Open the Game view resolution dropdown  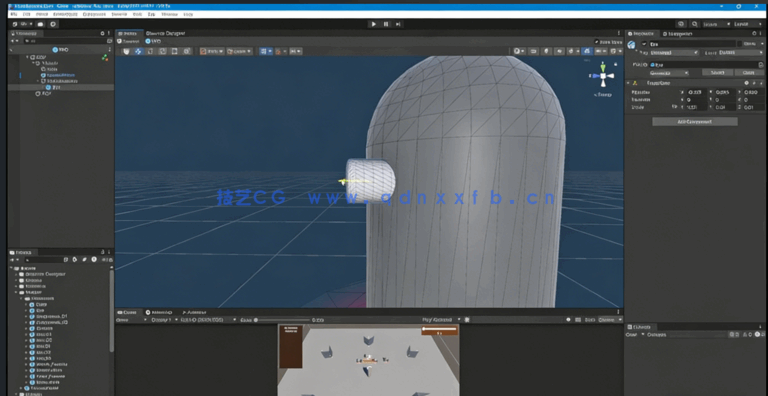tap(208, 320)
